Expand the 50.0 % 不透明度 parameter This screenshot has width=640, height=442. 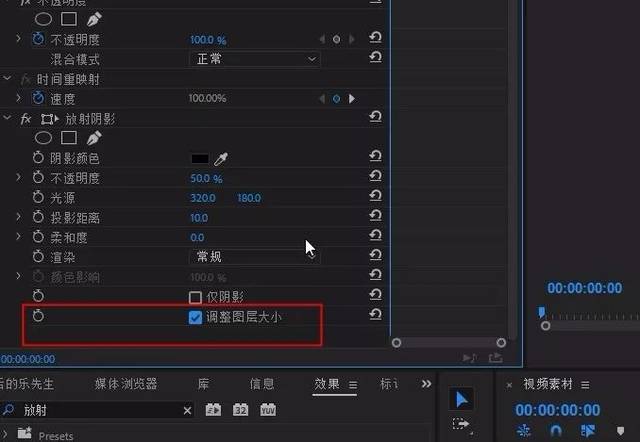pyautogui.click(x=18, y=177)
